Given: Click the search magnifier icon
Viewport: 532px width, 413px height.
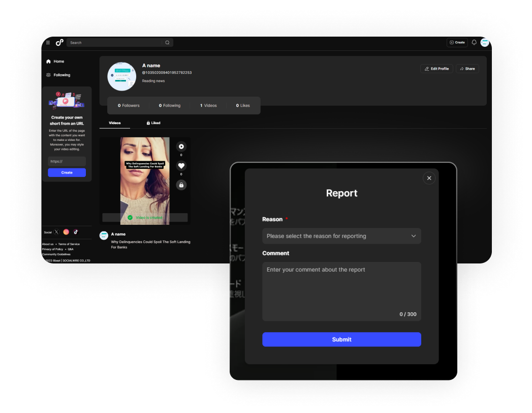Looking at the screenshot, I should point(167,43).
